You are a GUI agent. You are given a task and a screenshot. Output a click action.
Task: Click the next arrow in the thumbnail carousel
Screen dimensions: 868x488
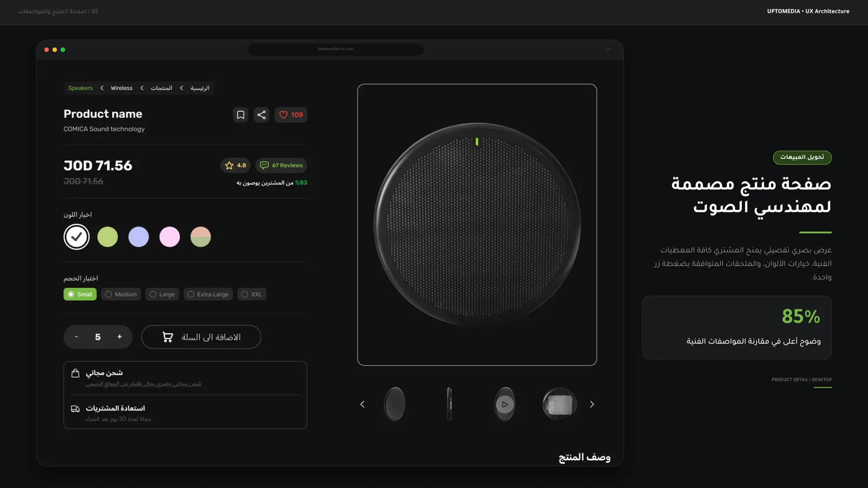592,404
